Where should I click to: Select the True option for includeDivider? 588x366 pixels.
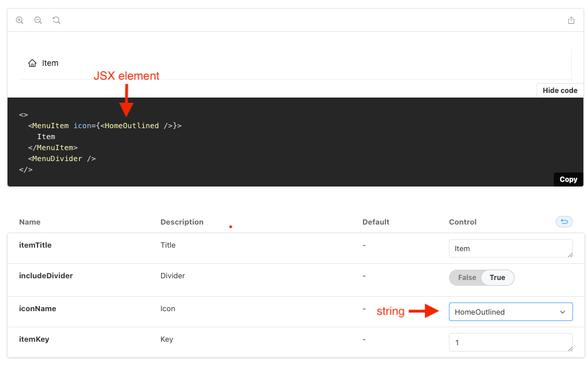coord(497,278)
